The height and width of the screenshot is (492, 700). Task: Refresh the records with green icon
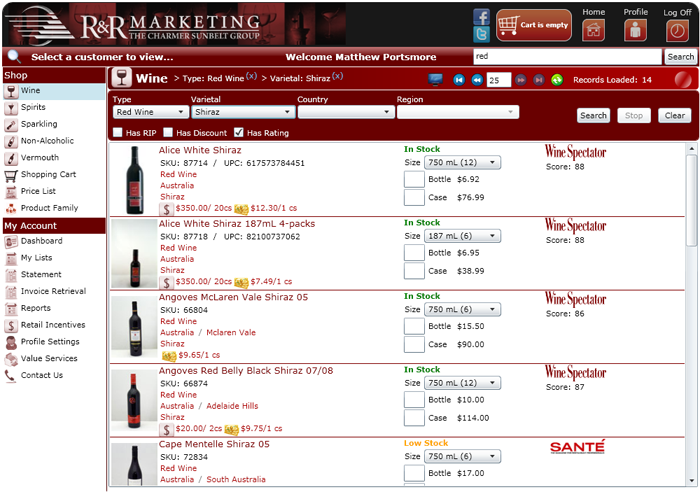pos(557,80)
